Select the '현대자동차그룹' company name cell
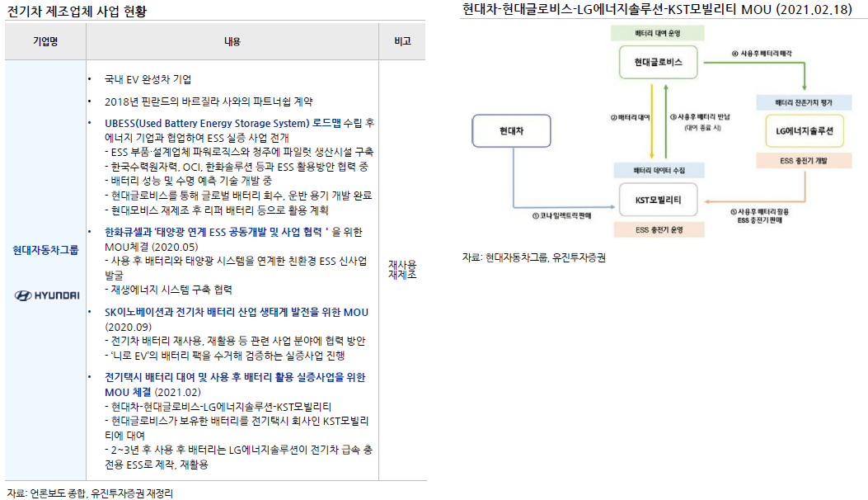The height and width of the screenshot is (500, 868). pos(46,250)
